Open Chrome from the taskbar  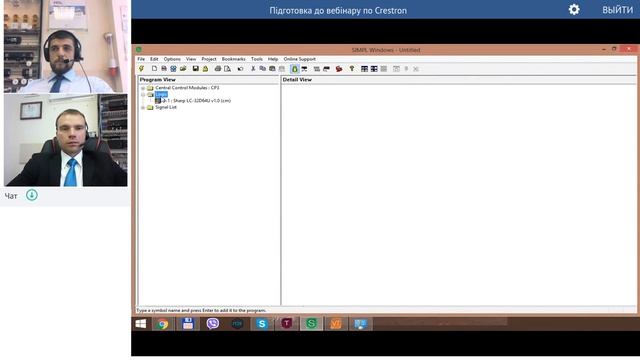[163, 324]
